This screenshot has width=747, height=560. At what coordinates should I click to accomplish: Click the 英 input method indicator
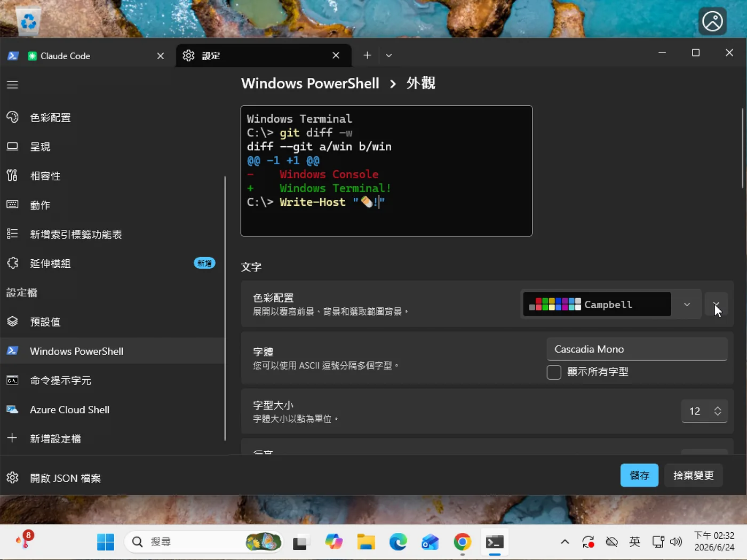click(x=634, y=542)
